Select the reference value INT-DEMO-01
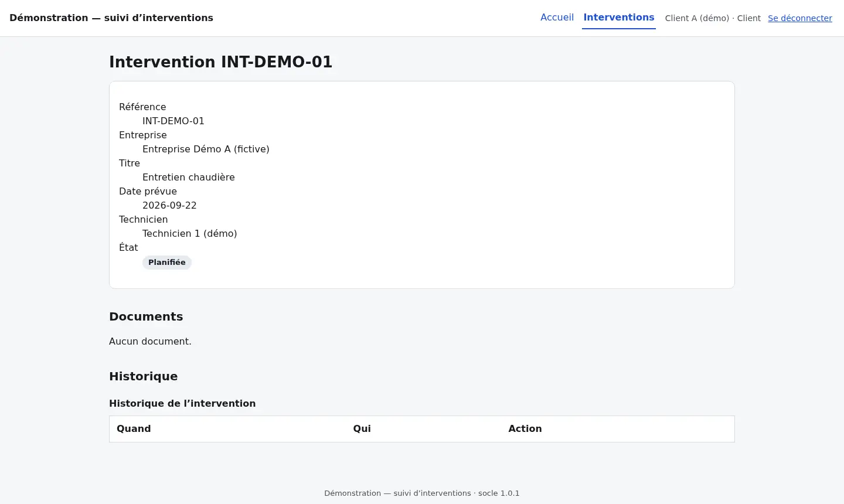The width and height of the screenshot is (844, 504). [173, 121]
